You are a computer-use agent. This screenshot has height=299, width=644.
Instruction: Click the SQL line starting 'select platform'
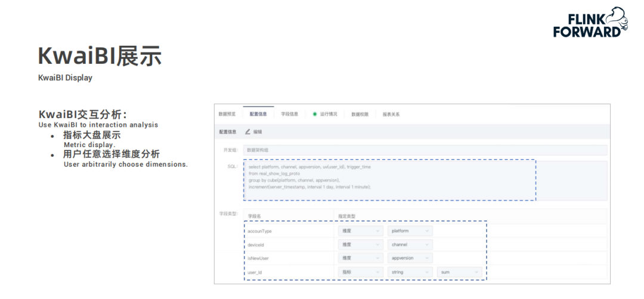tap(309, 167)
